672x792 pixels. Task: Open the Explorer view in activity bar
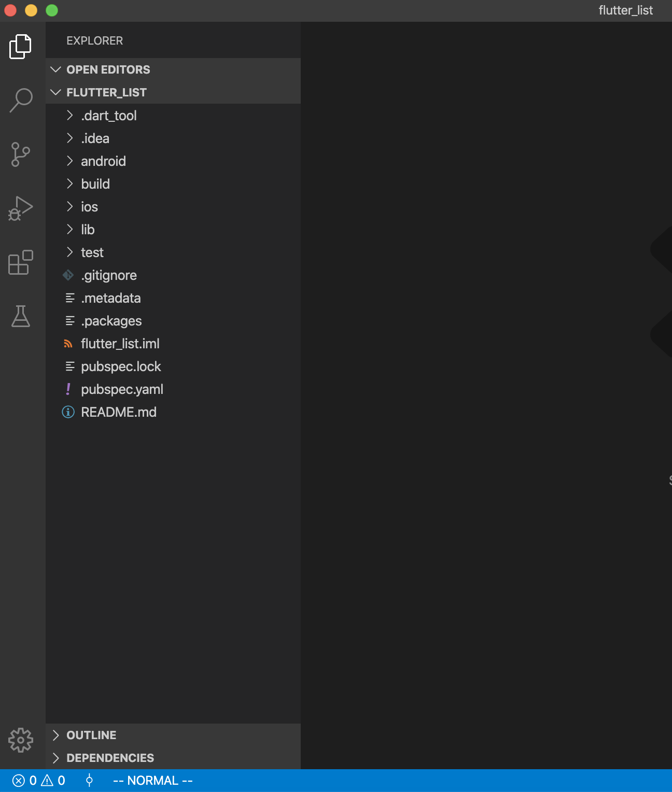(21, 47)
